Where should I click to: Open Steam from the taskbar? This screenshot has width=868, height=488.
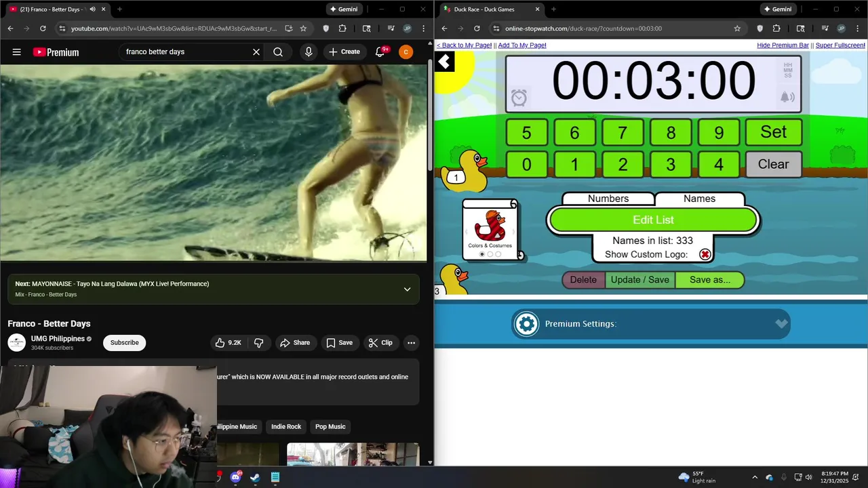(255, 477)
